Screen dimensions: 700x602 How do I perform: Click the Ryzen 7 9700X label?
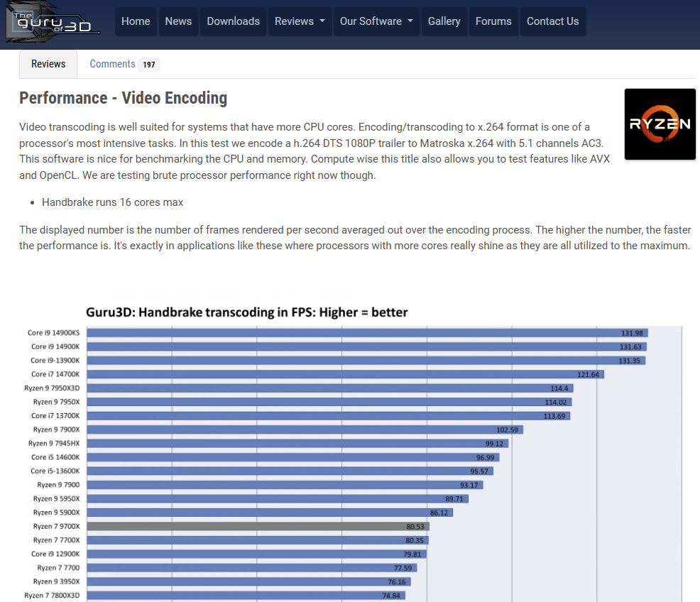click(56, 527)
